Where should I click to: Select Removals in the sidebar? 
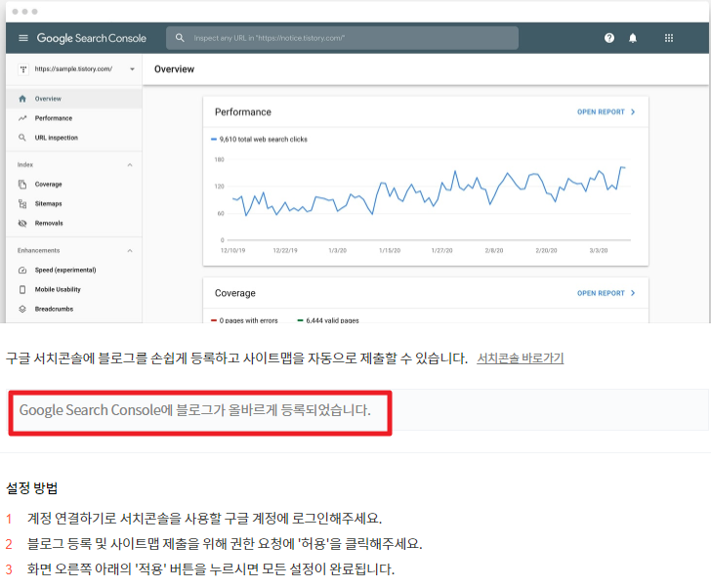coord(74,223)
